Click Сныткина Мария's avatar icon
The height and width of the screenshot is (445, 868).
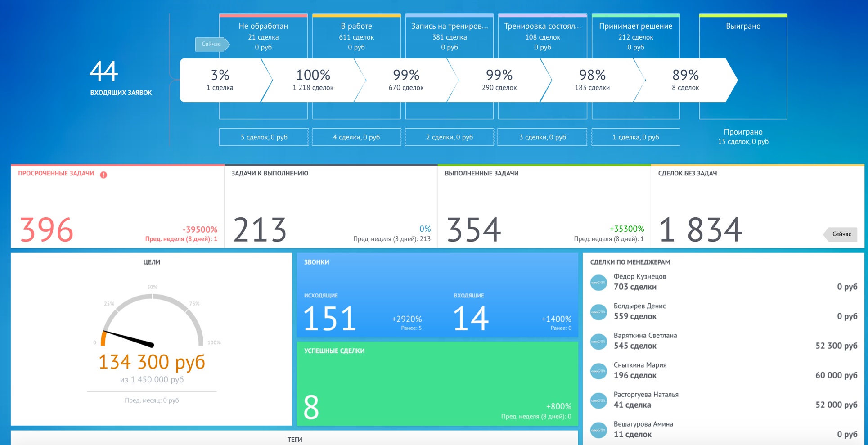pos(598,371)
